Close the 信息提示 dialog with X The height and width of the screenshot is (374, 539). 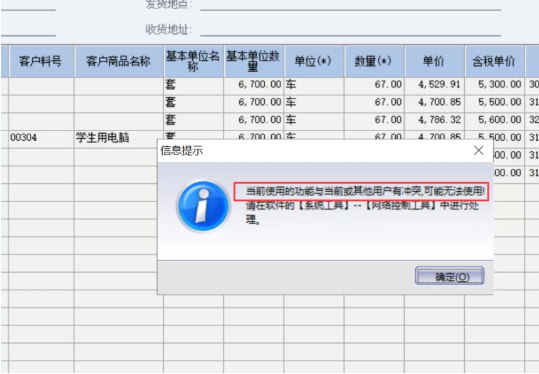click(x=478, y=150)
